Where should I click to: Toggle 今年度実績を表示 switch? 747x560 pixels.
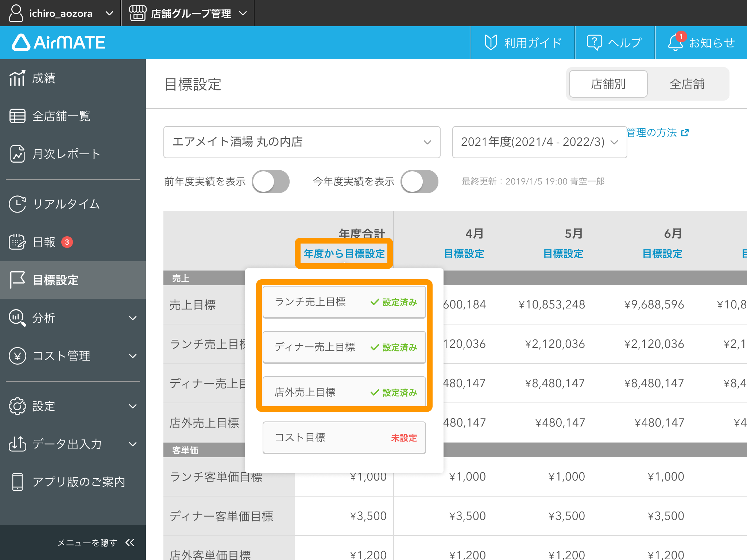pos(419,182)
